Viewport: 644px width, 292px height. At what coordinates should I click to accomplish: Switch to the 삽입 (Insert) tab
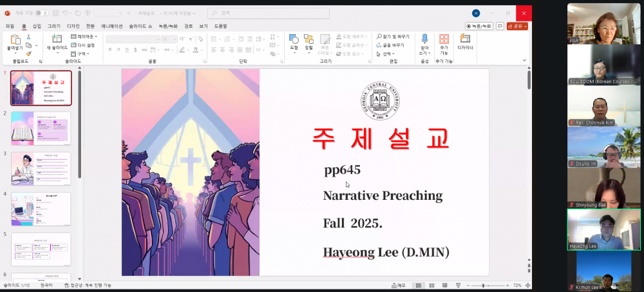pyautogui.click(x=37, y=26)
